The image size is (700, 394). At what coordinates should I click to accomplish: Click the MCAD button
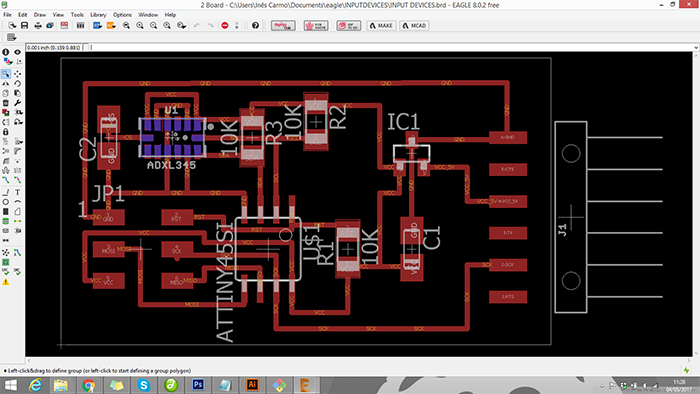coord(414,25)
